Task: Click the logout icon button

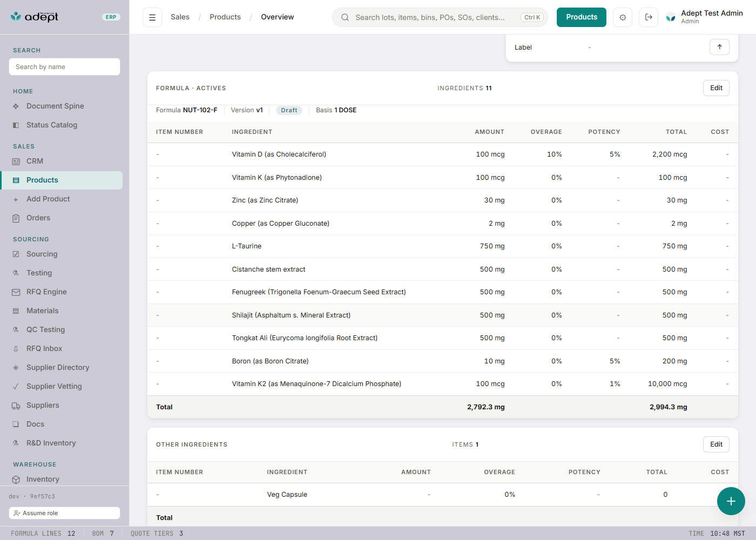Action: click(x=649, y=17)
